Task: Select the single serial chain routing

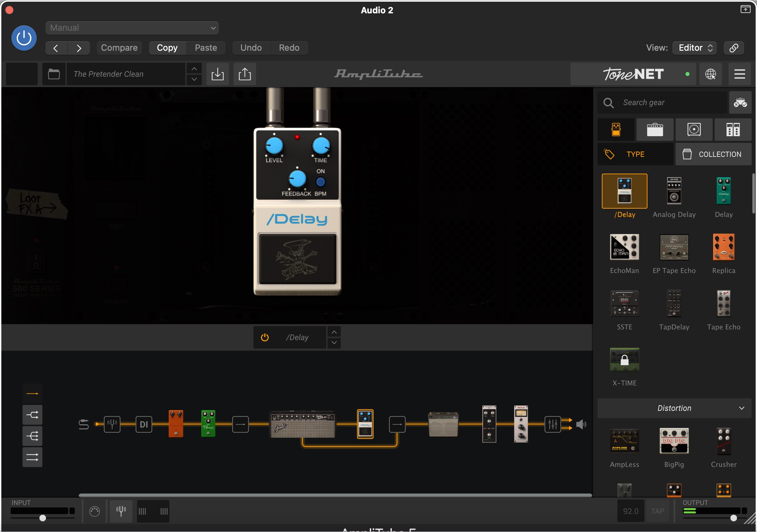Action: 32,394
